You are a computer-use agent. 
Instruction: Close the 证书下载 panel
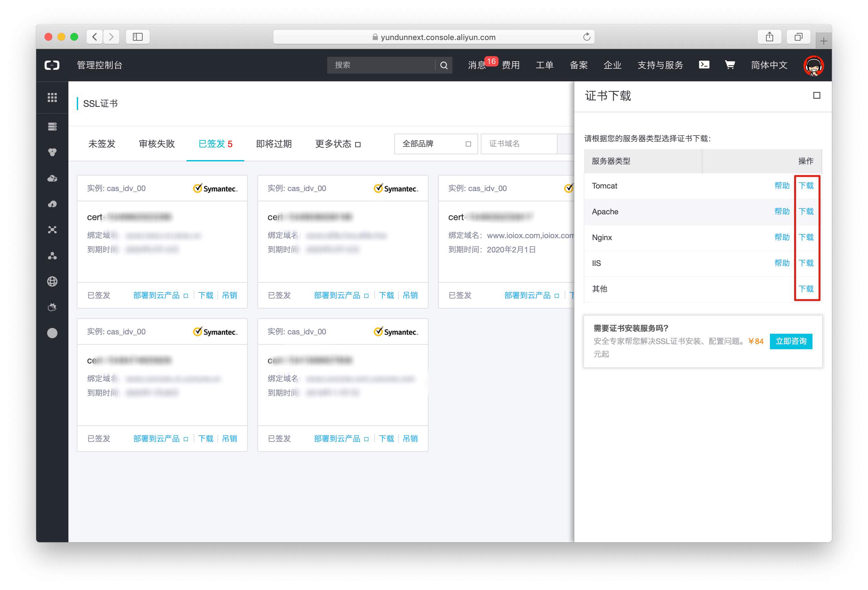pyautogui.click(x=816, y=96)
